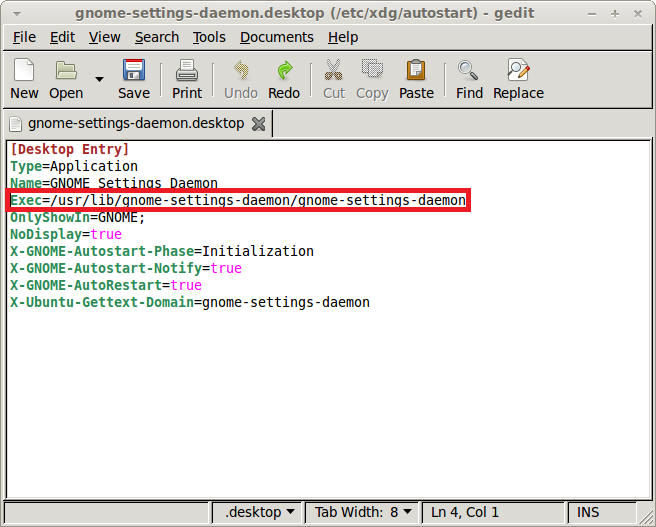Open the Tools menu
This screenshot has width=656, height=527.
coord(209,37)
